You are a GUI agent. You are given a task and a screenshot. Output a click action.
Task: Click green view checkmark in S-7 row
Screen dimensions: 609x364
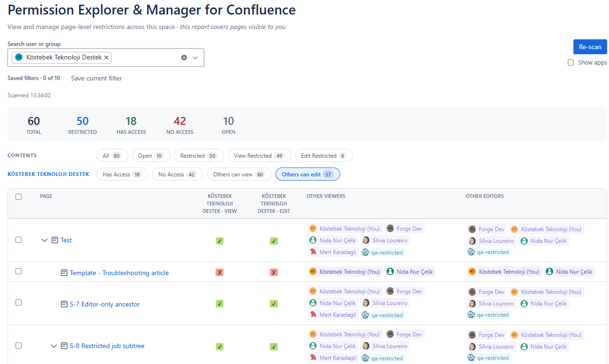(220, 304)
